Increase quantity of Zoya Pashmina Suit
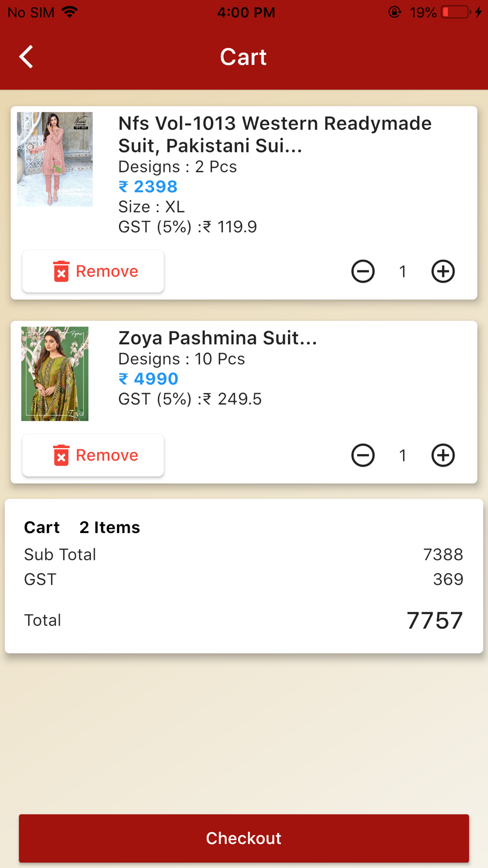The image size is (488, 868). coord(443,455)
